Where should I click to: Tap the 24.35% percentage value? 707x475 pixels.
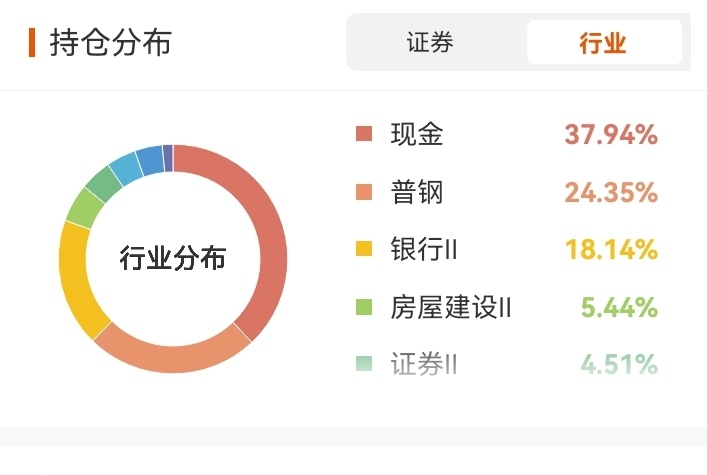click(611, 193)
